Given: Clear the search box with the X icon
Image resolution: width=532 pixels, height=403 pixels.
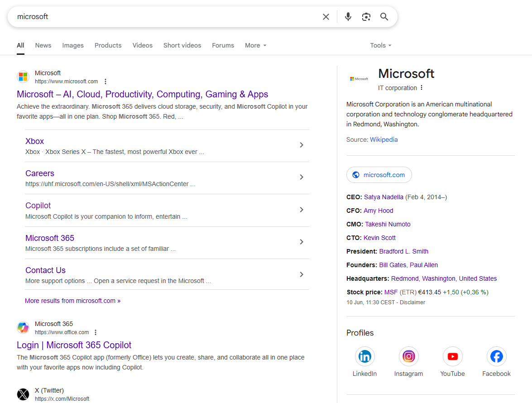Looking at the screenshot, I should [326, 17].
